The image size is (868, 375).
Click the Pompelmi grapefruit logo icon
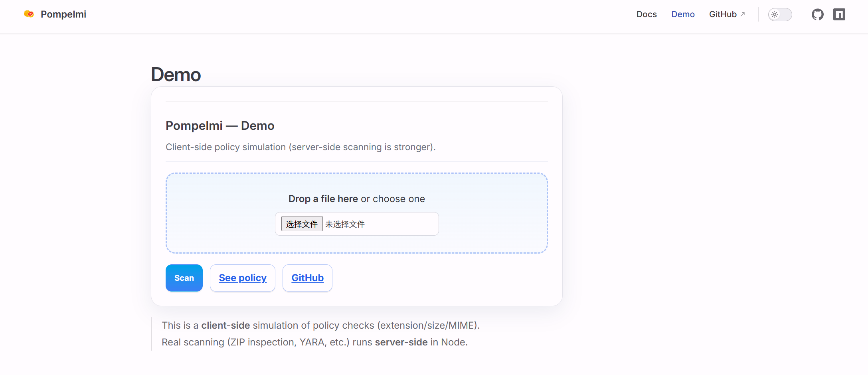pyautogui.click(x=29, y=14)
